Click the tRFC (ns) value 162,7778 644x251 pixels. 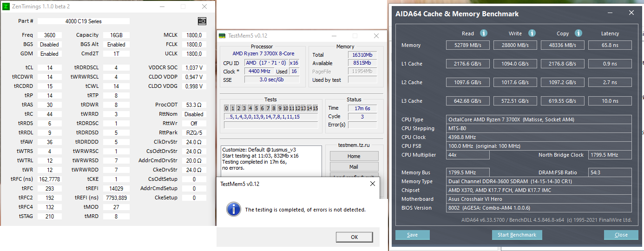click(50, 179)
